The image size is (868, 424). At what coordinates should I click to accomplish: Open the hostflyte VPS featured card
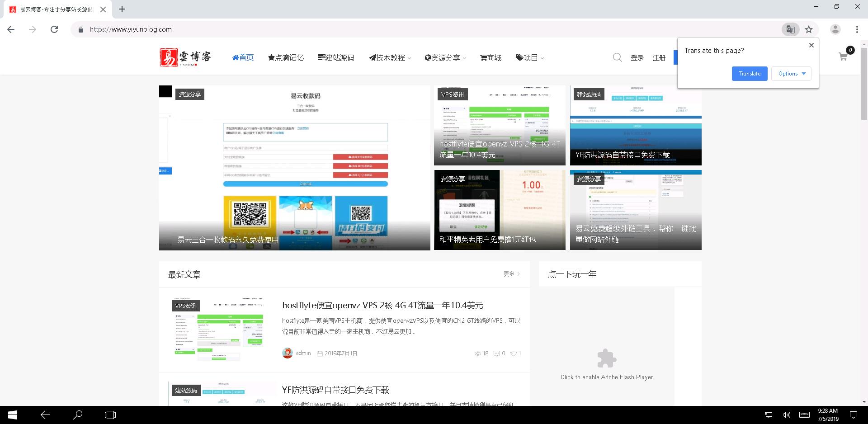click(500, 125)
